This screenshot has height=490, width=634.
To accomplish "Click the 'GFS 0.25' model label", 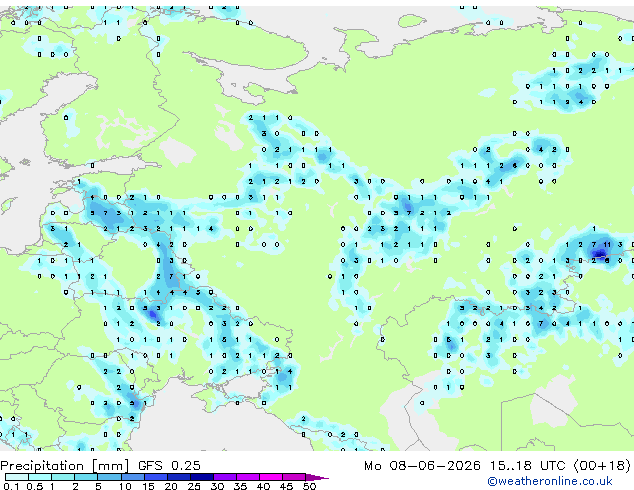I will pyautogui.click(x=169, y=466).
